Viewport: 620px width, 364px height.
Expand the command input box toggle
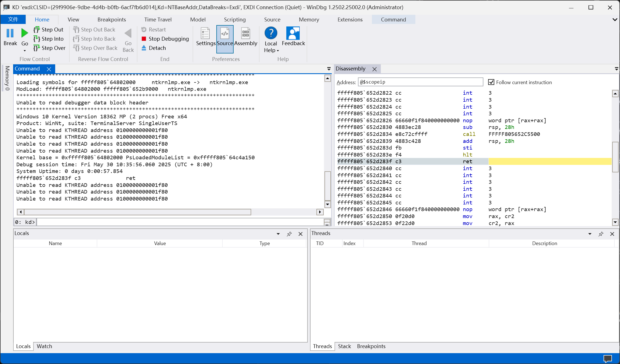(x=327, y=222)
